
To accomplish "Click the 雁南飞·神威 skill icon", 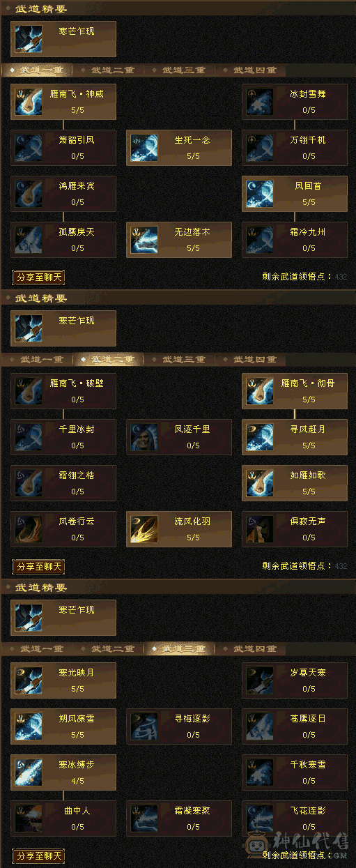I will pyautogui.click(x=29, y=101).
